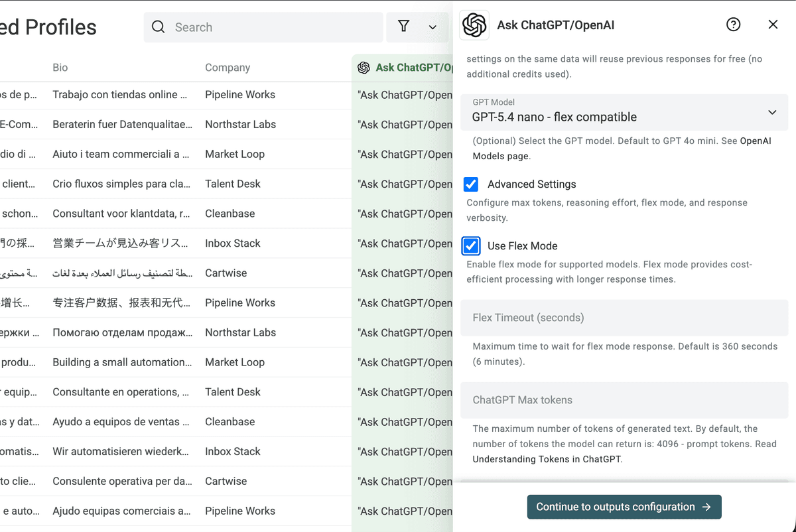Click bio cell '专注客户数据、报表和无代...'
Screen dimensions: 796x532
pos(121,303)
